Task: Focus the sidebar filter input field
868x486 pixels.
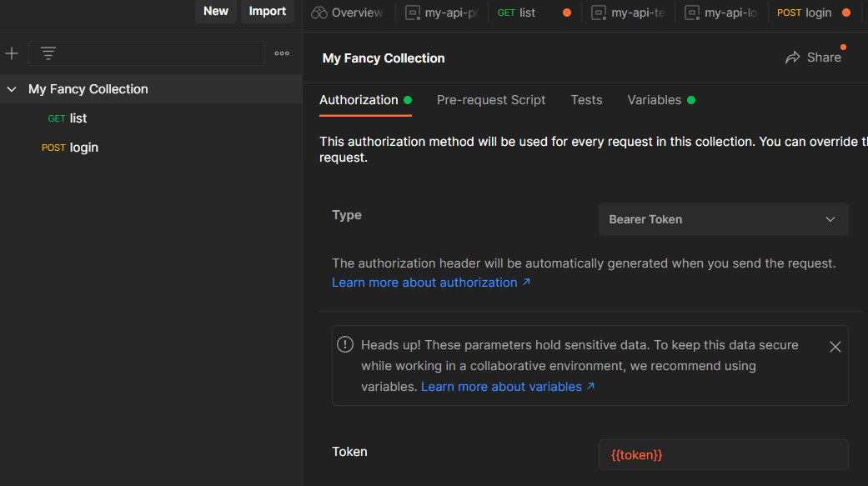Action: pos(147,53)
